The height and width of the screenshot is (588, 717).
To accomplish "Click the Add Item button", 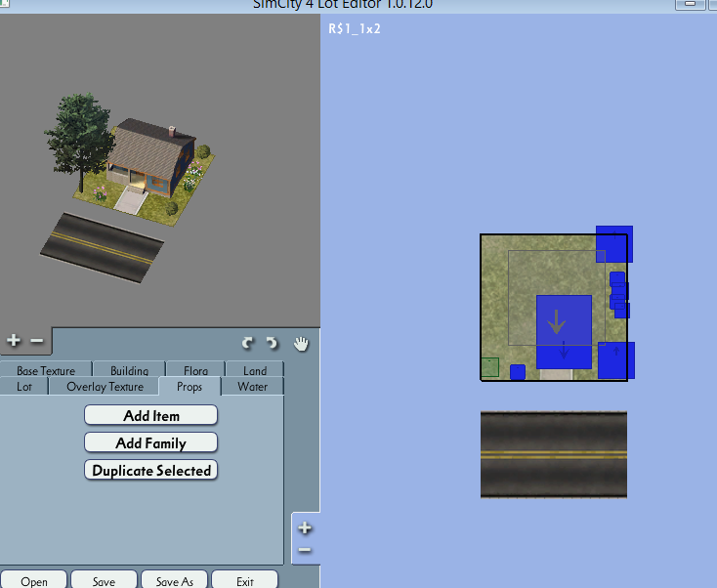I will click(150, 415).
